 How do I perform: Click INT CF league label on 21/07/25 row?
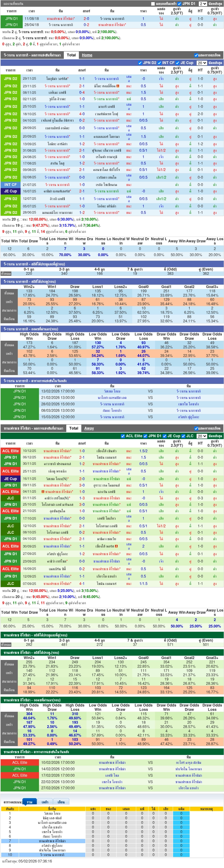10,185
